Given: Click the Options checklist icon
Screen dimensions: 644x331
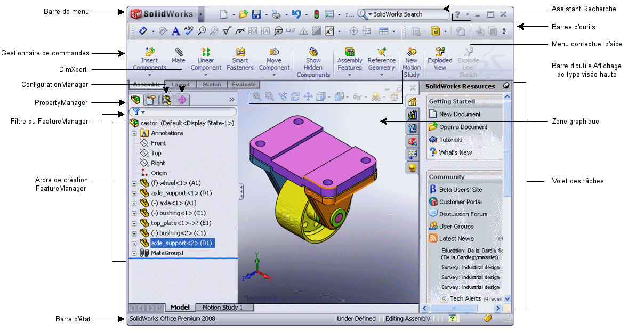Looking at the screenshot, I should (329, 14).
